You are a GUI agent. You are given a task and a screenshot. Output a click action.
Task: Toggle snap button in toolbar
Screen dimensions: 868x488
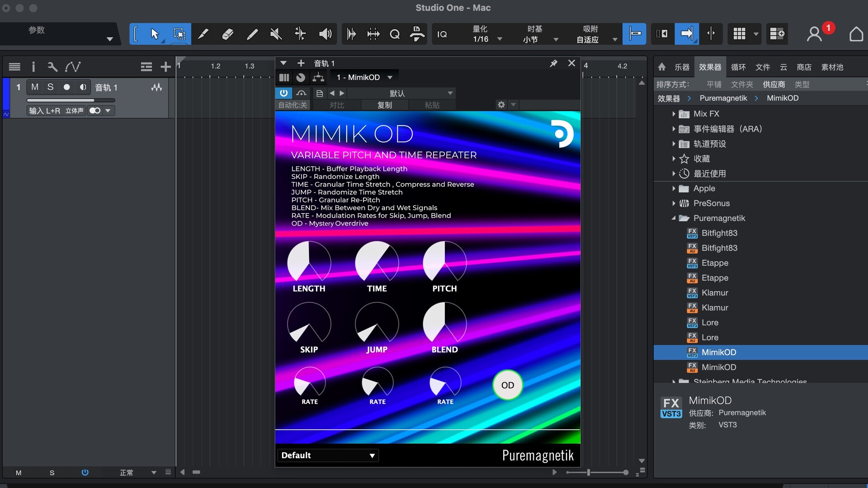[x=634, y=34]
